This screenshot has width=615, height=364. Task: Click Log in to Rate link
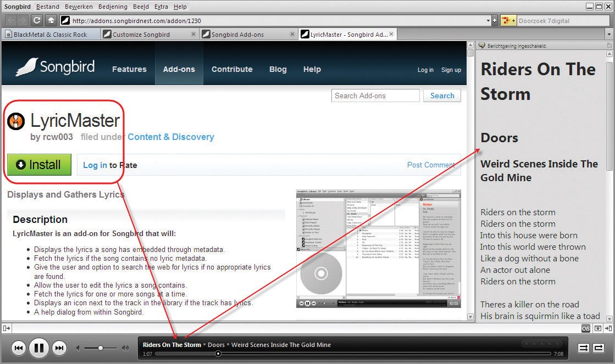point(95,165)
